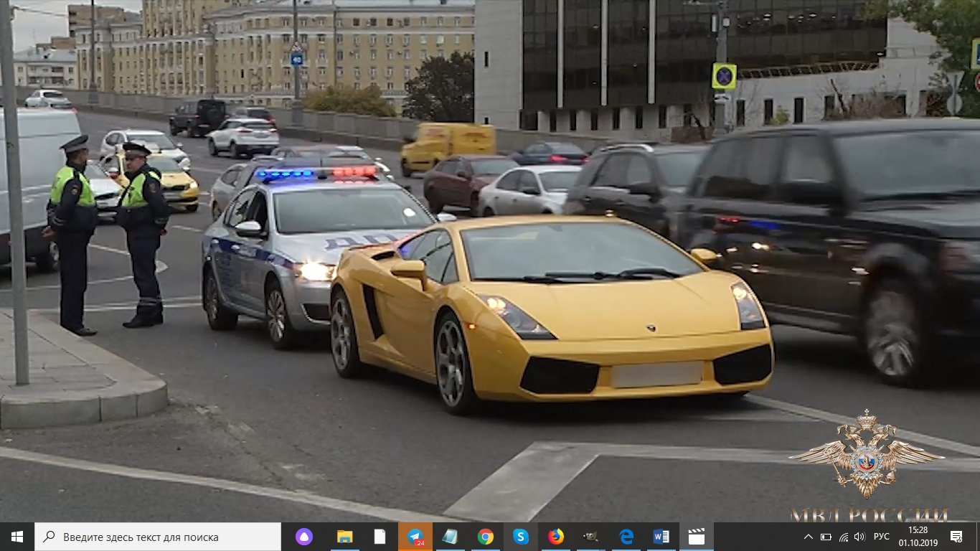This screenshot has height=551, width=980.
Task: Open Microsoft Edge from taskbar
Action: [x=626, y=537]
